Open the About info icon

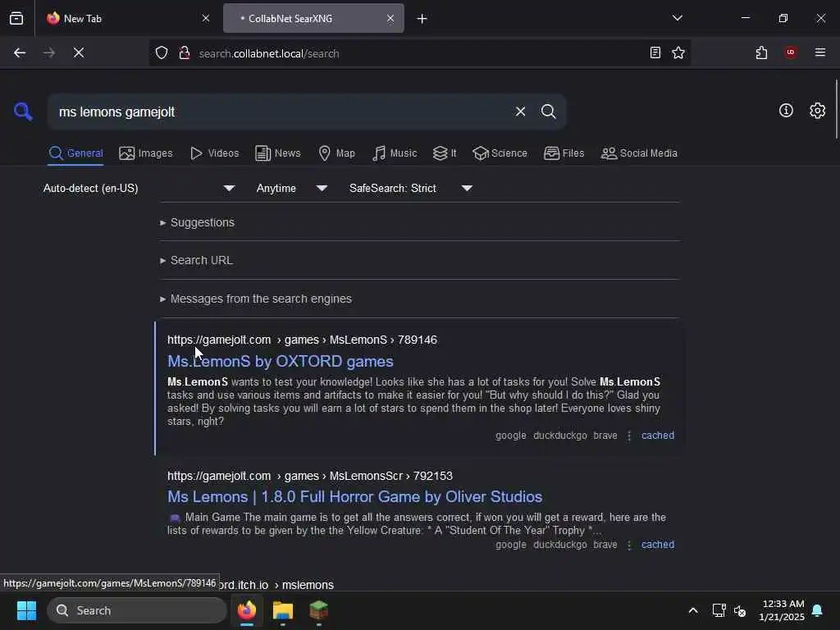click(x=786, y=111)
